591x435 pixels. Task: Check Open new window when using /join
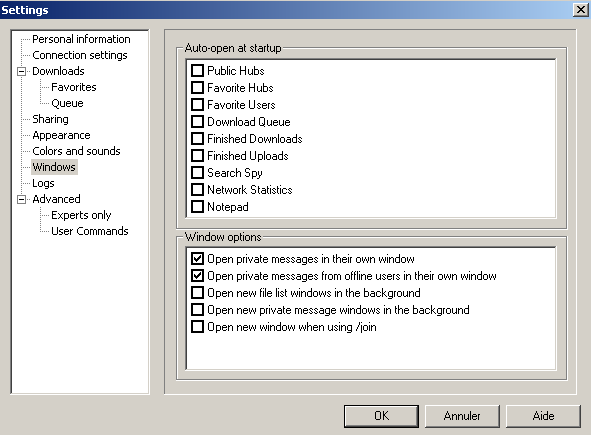[197, 326]
